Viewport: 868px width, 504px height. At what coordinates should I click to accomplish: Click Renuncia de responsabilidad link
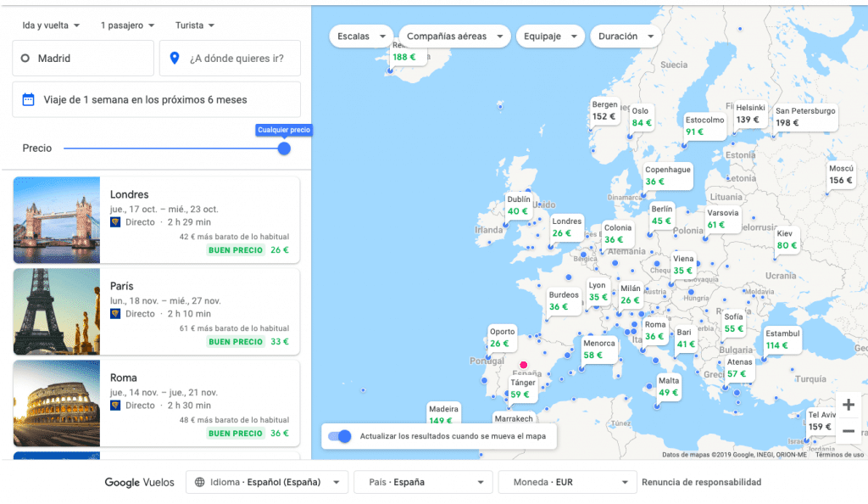tap(701, 482)
